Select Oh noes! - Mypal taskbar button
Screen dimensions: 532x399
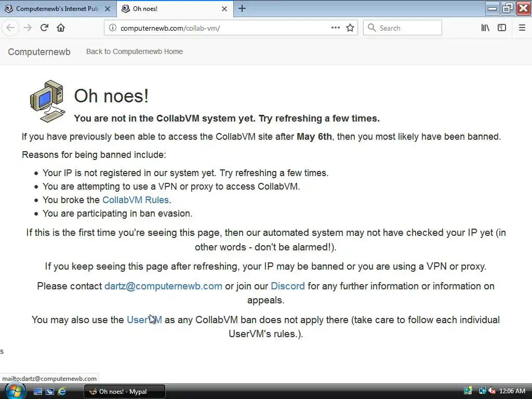125,392
